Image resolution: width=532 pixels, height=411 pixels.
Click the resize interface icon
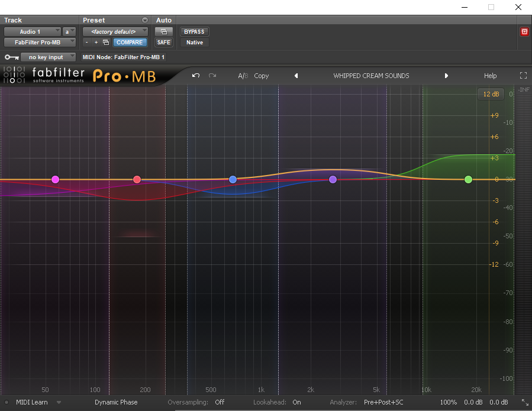tap(525, 403)
